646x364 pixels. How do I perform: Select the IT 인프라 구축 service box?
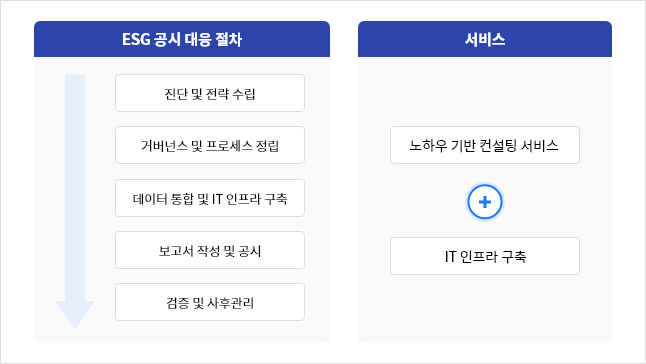[485, 256]
